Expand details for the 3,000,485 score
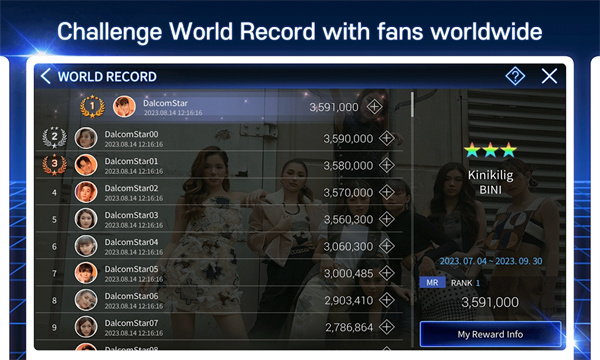600x360 pixels. pyautogui.click(x=387, y=273)
